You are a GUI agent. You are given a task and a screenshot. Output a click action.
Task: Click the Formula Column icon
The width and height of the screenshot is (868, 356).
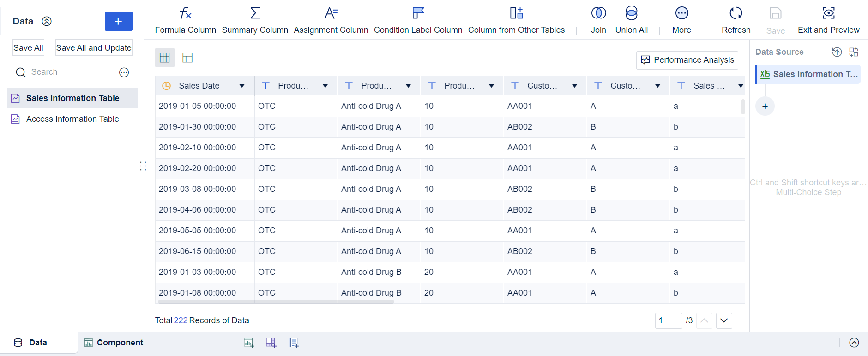point(185,13)
